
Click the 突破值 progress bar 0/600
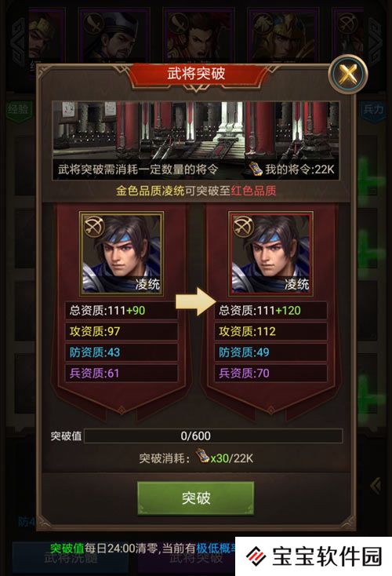click(x=213, y=436)
